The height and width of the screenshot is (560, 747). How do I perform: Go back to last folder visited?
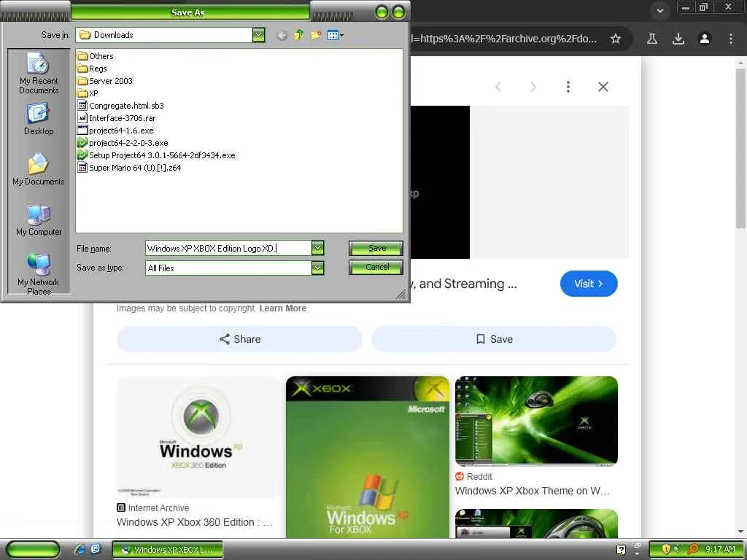tap(282, 35)
